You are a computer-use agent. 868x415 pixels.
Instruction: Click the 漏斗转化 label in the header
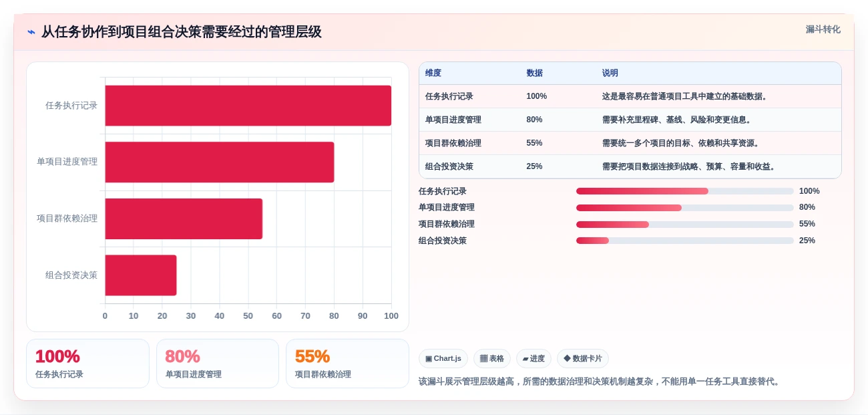click(x=823, y=29)
